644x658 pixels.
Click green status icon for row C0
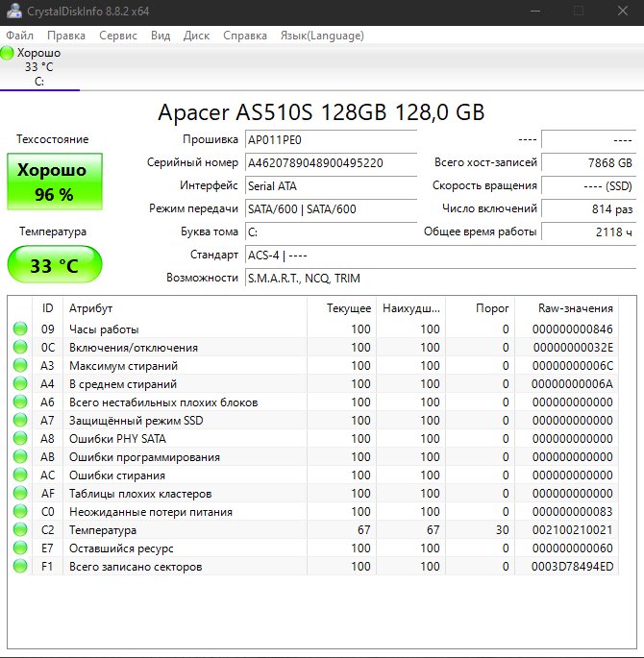tap(20, 511)
